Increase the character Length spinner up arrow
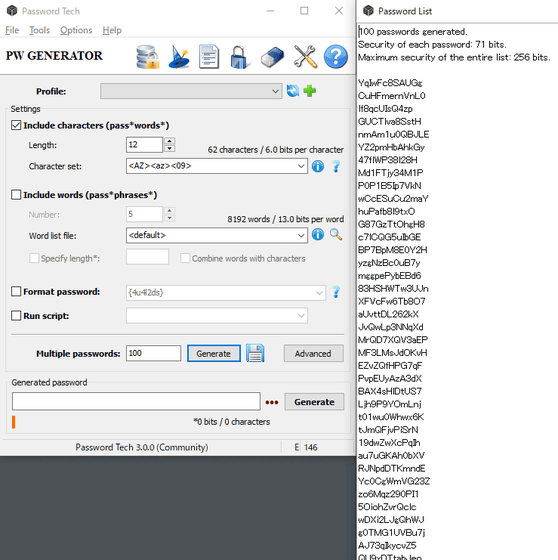This screenshot has height=560, width=558. coord(170,141)
